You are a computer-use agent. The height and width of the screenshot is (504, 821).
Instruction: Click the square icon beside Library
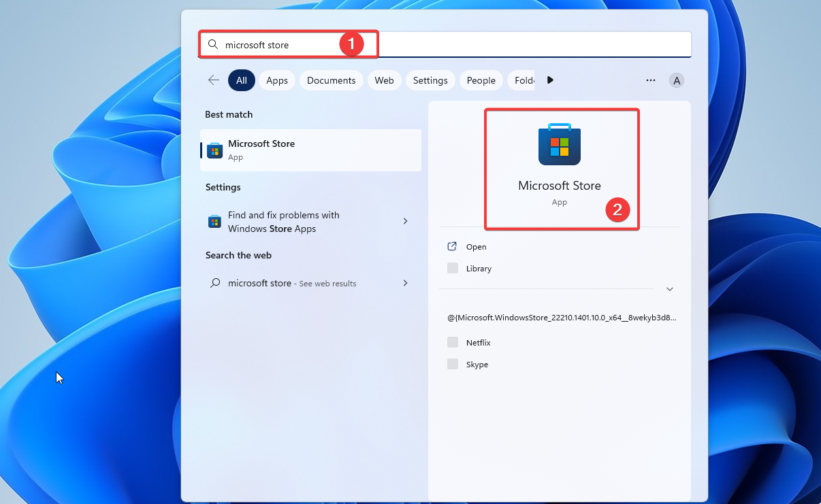453,268
